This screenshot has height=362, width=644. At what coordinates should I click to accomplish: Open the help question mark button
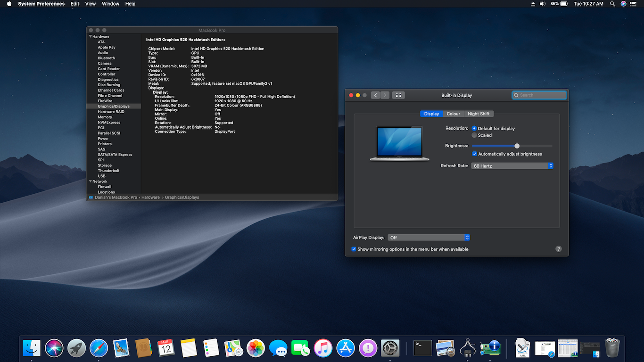click(x=558, y=249)
